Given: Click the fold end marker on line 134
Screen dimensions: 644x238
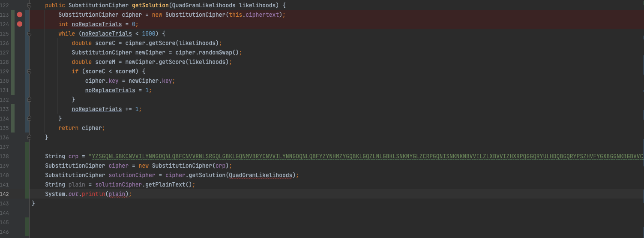Looking at the screenshot, I should coord(29,118).
